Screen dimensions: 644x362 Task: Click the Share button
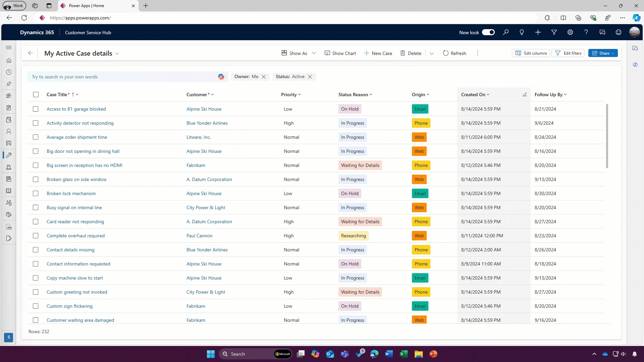pos(603,53)
